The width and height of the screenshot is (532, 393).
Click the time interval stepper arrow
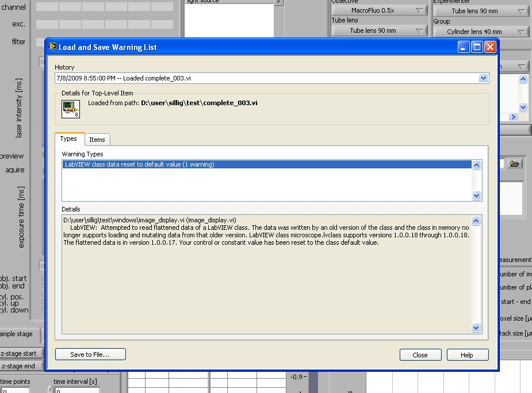(x=51, y=390)
